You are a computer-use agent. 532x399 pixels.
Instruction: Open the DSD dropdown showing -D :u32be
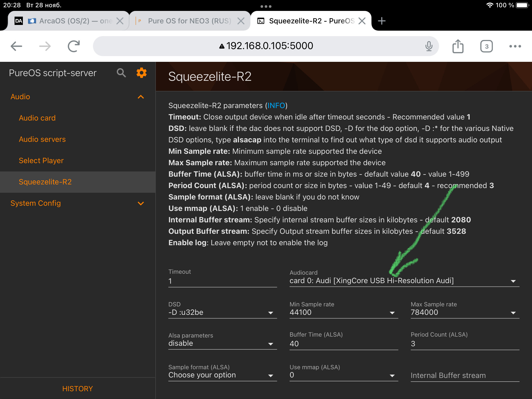click(x=222, y=312)
